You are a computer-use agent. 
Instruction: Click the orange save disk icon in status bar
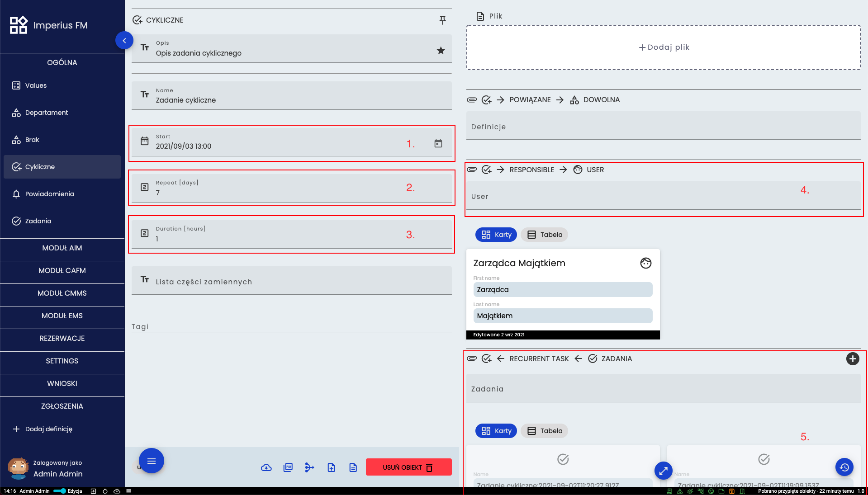[732, 491]
